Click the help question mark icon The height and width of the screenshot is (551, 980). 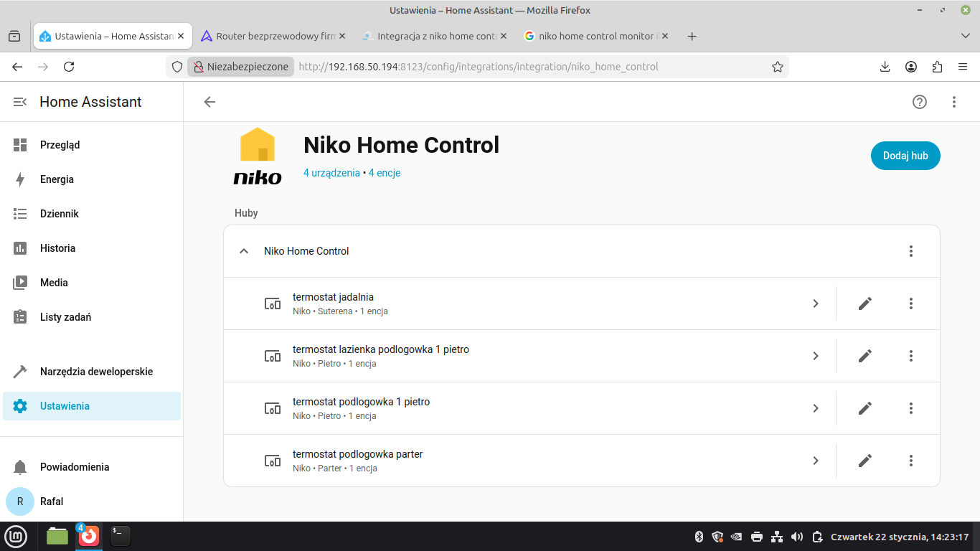(919, 102)
